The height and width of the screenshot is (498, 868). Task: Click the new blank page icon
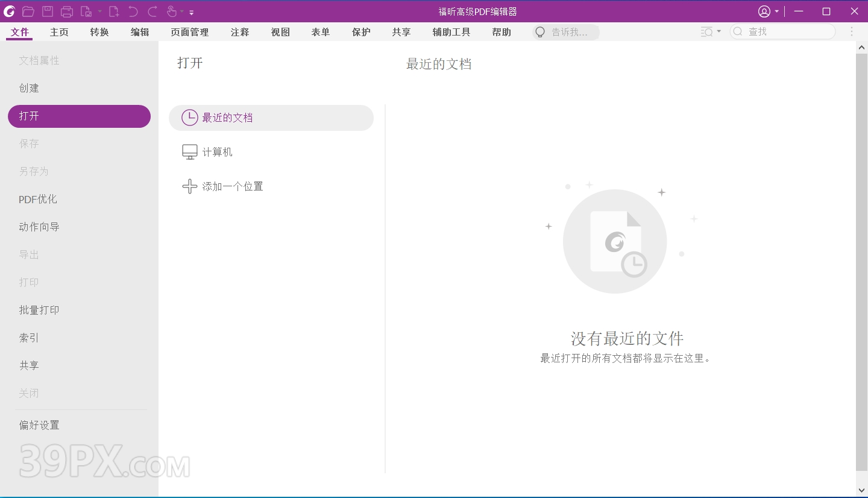114,11
